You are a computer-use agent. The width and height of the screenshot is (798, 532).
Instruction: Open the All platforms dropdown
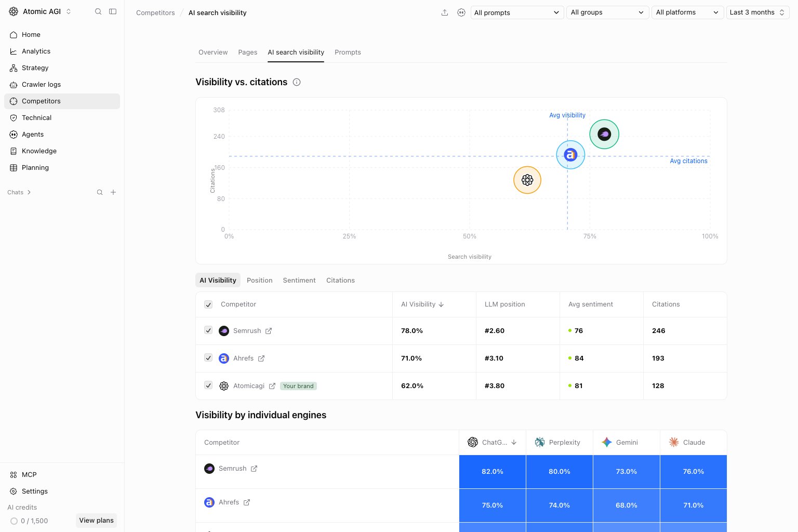[x=687, y=12]
